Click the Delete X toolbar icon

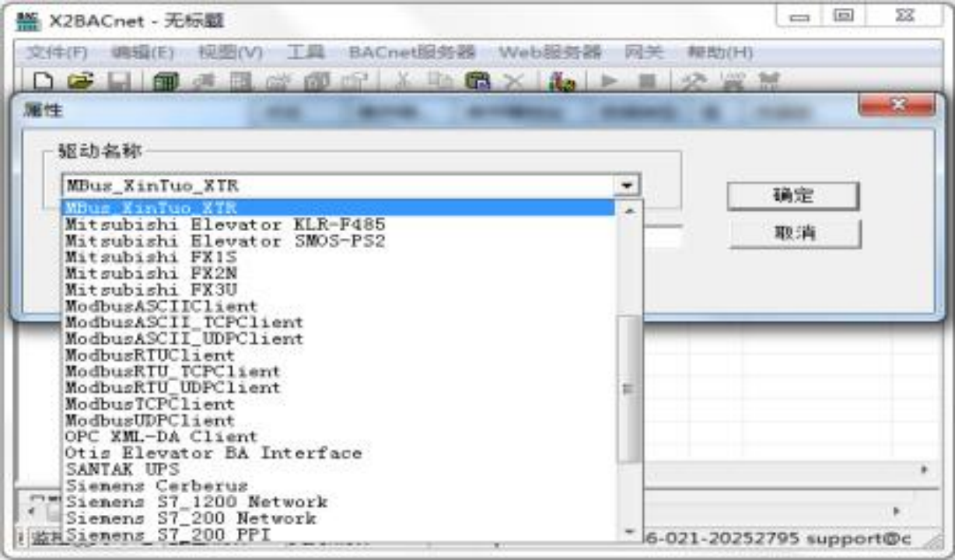coord(512,82)
